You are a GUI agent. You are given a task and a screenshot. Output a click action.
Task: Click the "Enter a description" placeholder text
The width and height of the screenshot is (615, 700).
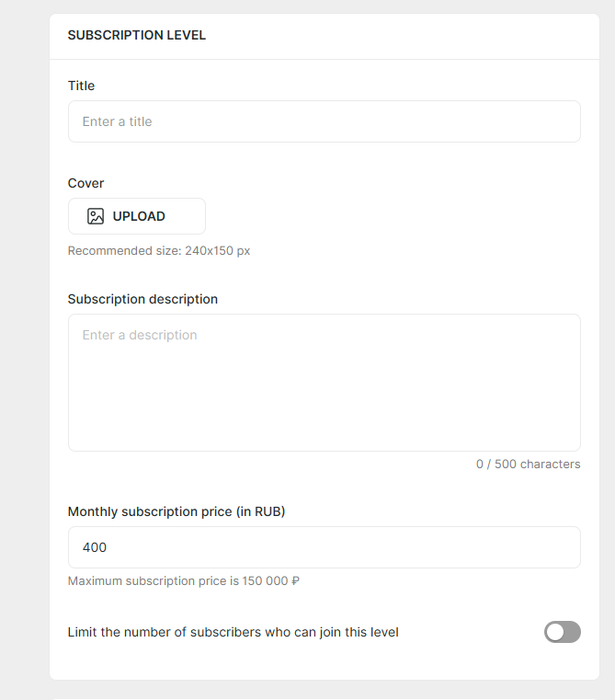[140, 335]
